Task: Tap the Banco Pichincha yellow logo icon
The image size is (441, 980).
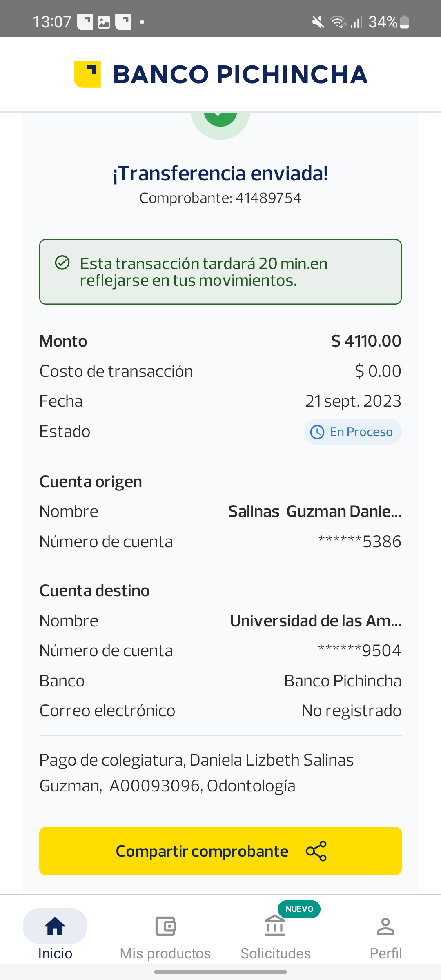Action: [87, 74]
